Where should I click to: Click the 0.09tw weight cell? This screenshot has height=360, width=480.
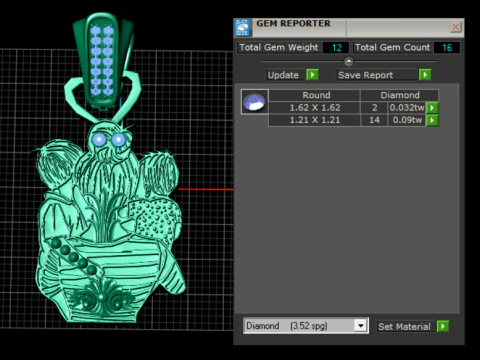pos(407,120)
